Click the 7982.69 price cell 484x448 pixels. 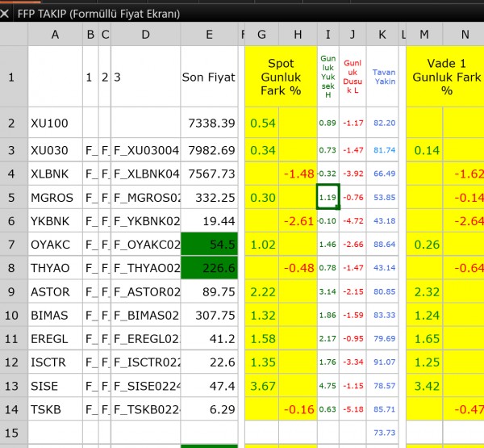[x=209, y=150]
